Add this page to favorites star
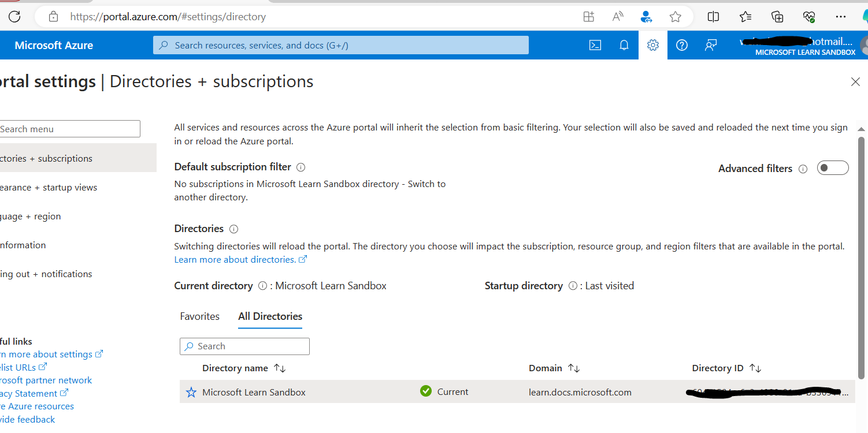Screen dimensions: 868x433 click(676, 17)
